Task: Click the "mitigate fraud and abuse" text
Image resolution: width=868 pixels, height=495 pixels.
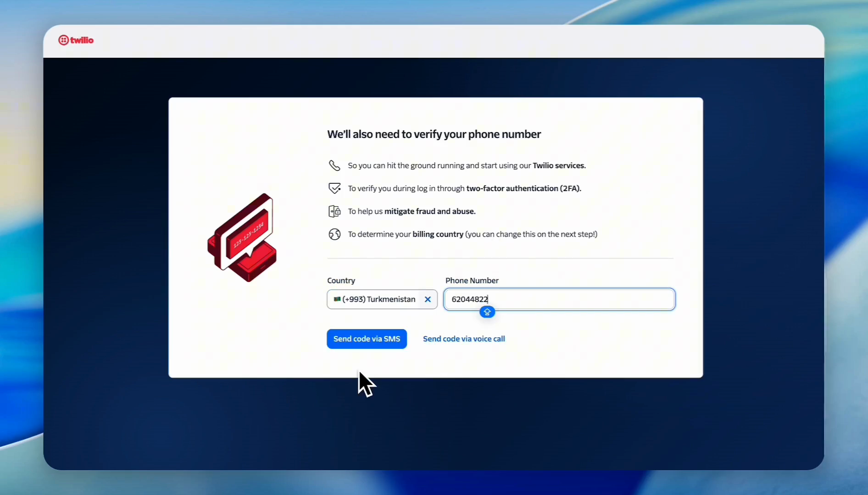Action: pos(429,211)
